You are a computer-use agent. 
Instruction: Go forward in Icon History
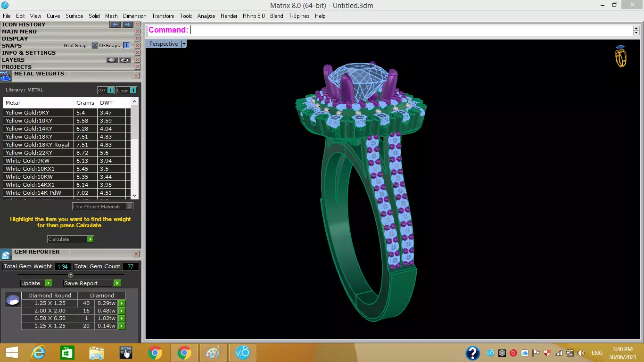pos(127,25)
